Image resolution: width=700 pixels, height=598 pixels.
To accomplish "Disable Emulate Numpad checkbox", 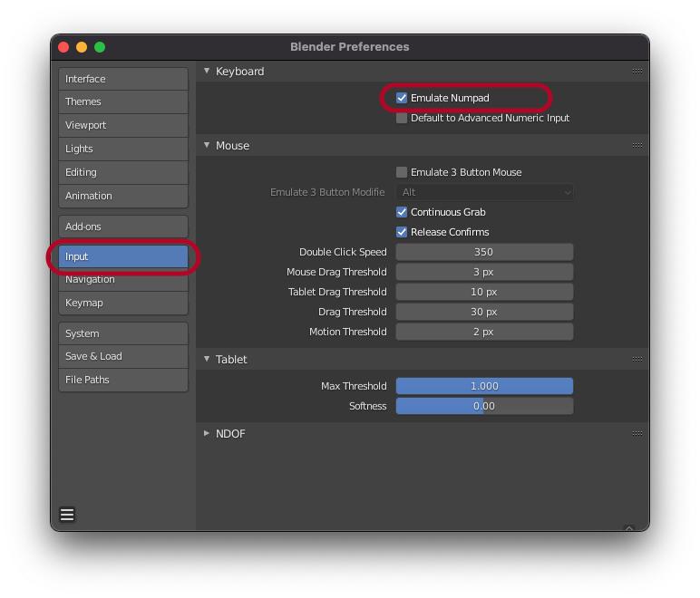I will (402, 98).
